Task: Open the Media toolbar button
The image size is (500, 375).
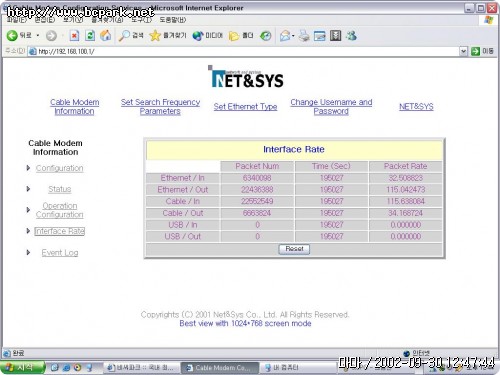Action: [207, 36]
